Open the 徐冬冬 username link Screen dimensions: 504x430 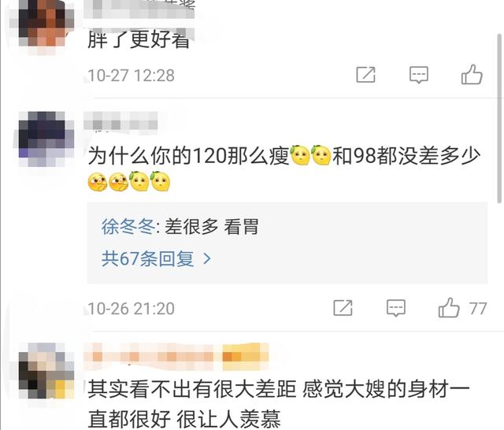coord(128,227)
